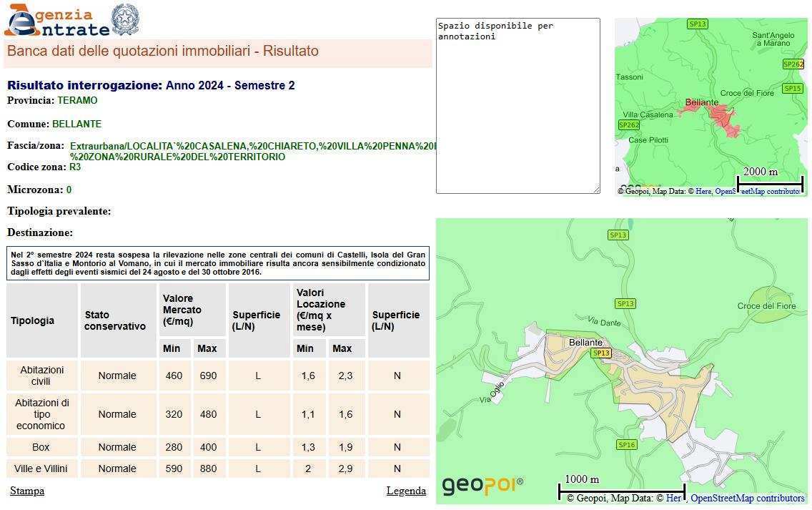Viewport: 812px width, 510px height.
Task: Click the Bellante town label on the main map
Action: (585, 343)
